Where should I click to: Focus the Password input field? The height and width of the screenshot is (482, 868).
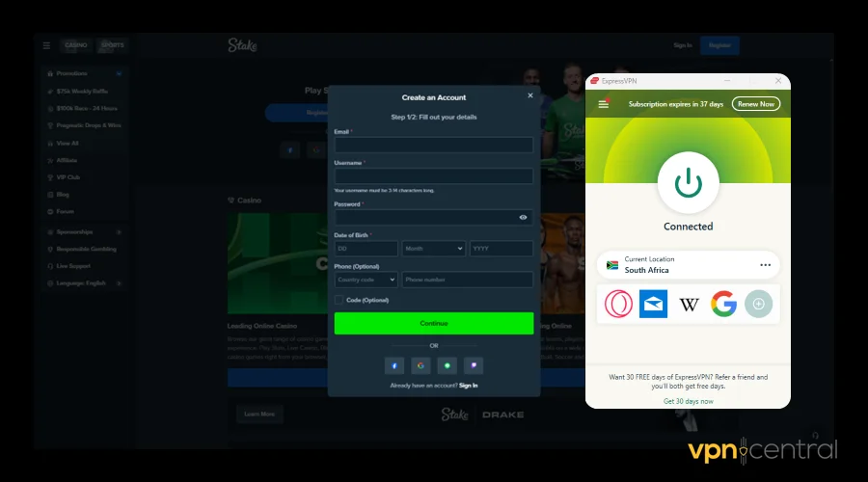[433, 218]
